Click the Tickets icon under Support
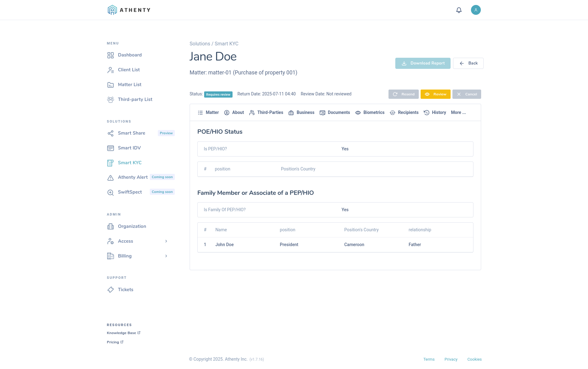 pos(111,290)
